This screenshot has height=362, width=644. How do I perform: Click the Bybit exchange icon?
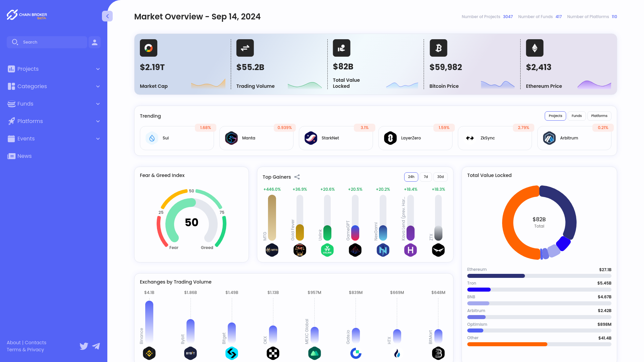(x=191, y=353)
